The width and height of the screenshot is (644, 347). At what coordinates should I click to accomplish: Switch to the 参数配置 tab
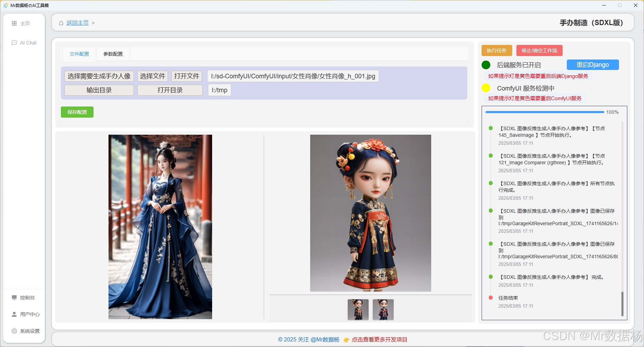coord(113,54)
